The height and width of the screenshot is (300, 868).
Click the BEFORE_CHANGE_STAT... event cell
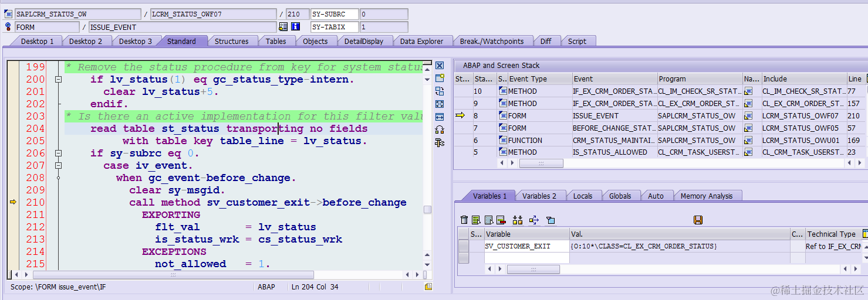[x=614, y=128]
